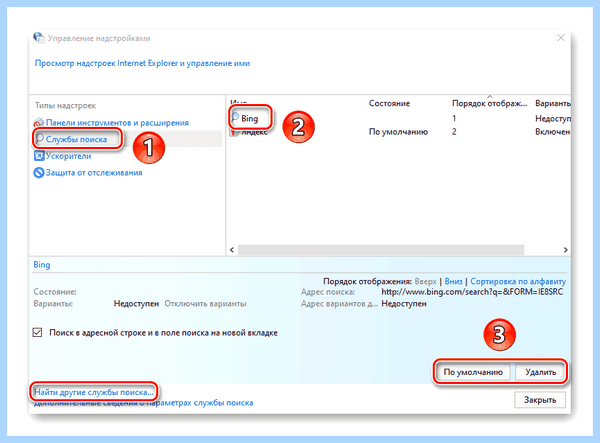Click the Internet Explorer globe title icon
The width and height of the screenshot is (600, 443).
coord(38,38)
